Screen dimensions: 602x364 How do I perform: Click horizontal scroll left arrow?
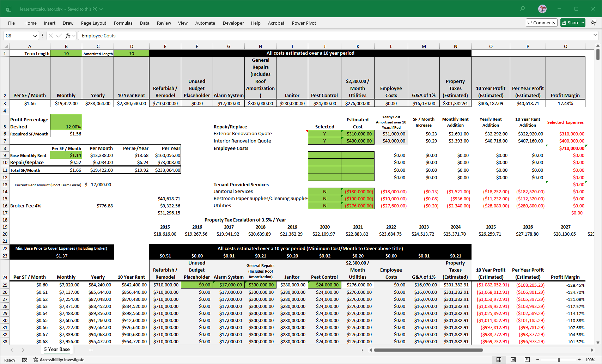pos(371,350)
